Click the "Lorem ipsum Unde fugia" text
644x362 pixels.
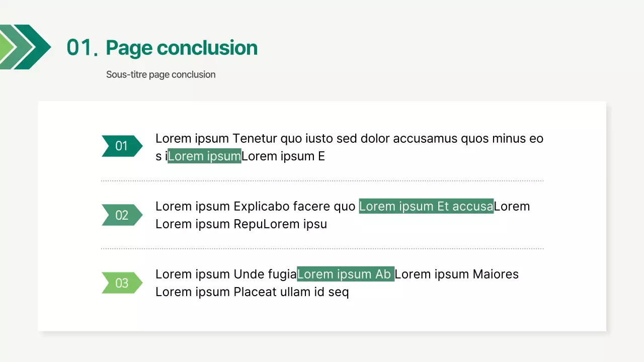[x=226, y=274]
